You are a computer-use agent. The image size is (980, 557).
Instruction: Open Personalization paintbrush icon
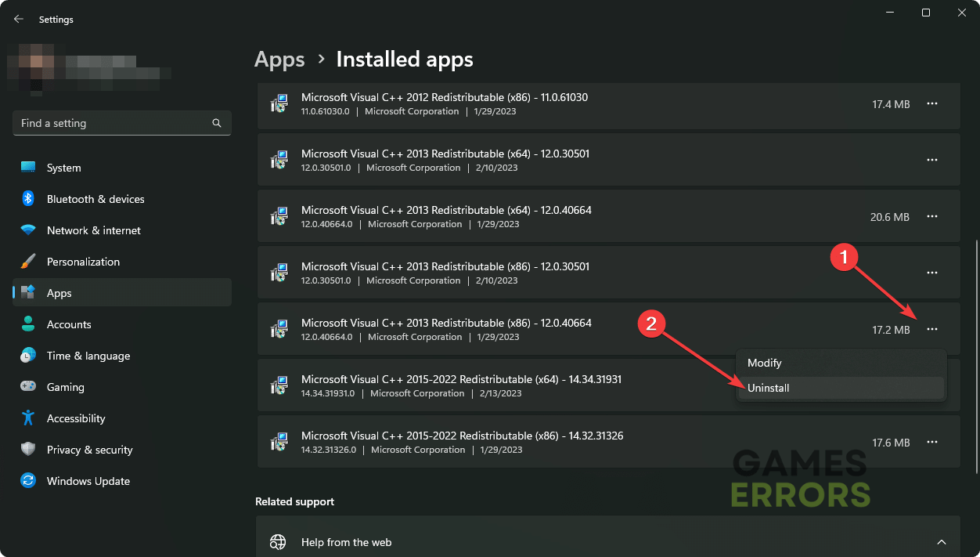click(x=28, y=262)
